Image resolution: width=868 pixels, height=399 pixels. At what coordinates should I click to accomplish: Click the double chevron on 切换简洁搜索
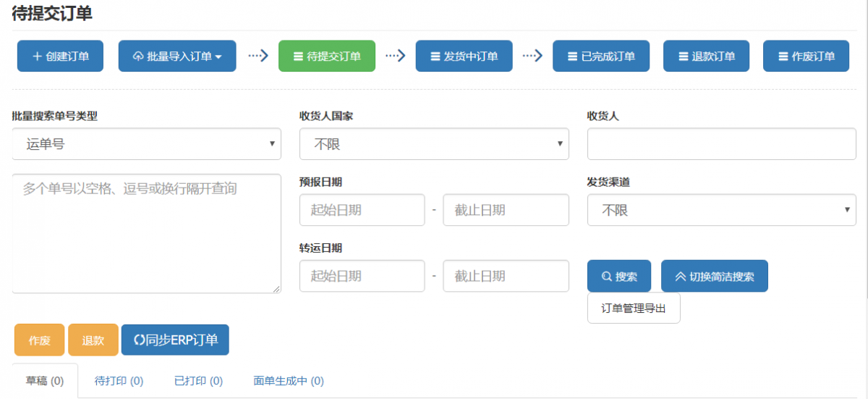[x=680, y=277]
